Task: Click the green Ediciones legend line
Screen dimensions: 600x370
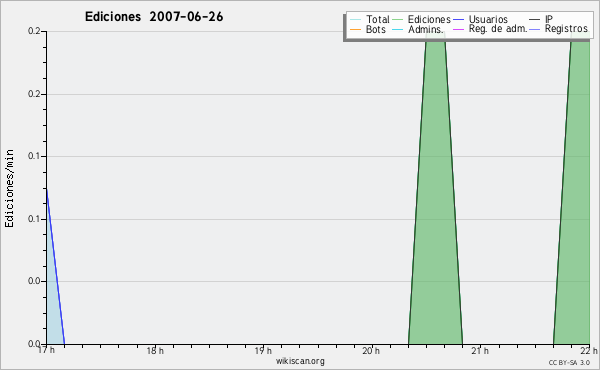Action: coord(398,20)
